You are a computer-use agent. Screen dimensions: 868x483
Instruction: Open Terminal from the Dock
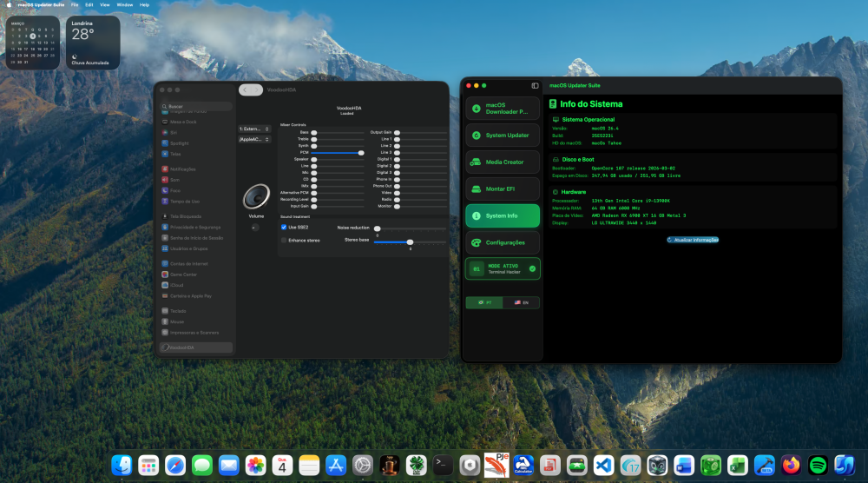(443, 466)
